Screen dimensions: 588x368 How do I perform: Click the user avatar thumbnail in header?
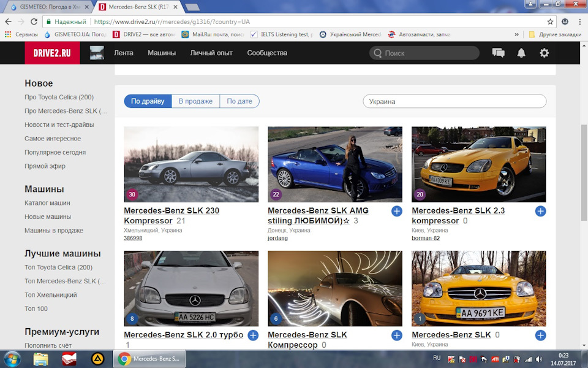(97, 53)
